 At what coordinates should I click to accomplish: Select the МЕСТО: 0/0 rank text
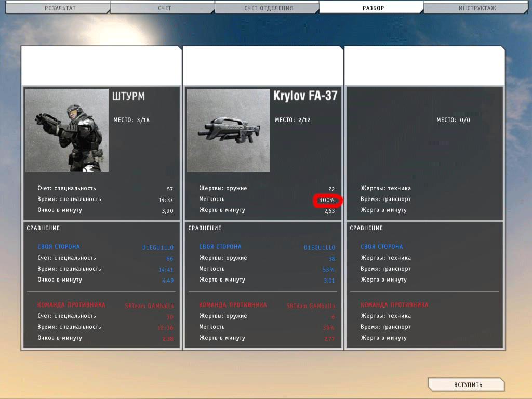tap(453, 120)
